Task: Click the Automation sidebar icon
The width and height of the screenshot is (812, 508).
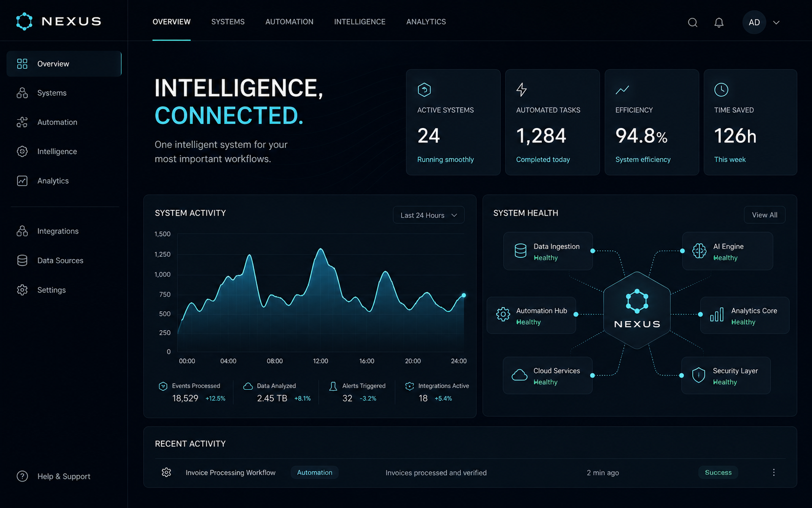Action: (x=22, y=122)
